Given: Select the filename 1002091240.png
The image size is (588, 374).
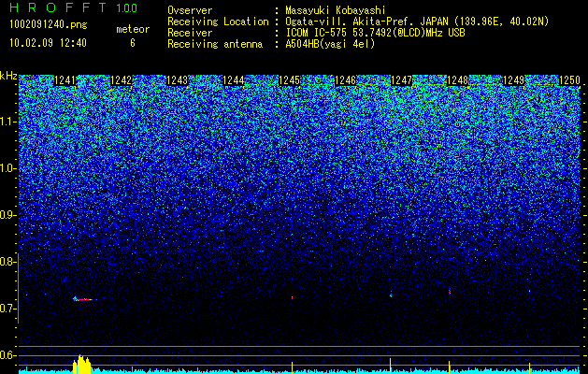Looking at the screenshot, I should (x=49, y=25).
